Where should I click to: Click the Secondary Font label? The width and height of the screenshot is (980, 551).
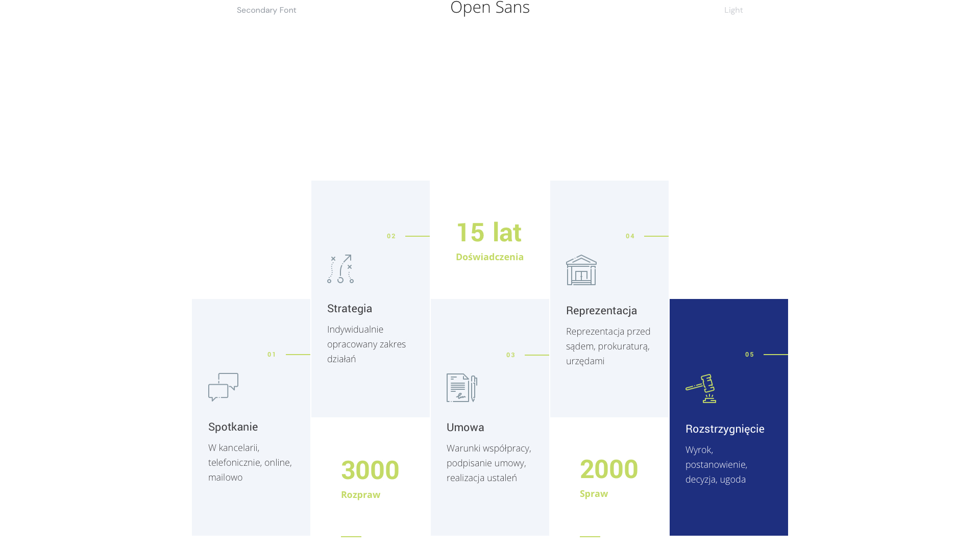point(266,10)
